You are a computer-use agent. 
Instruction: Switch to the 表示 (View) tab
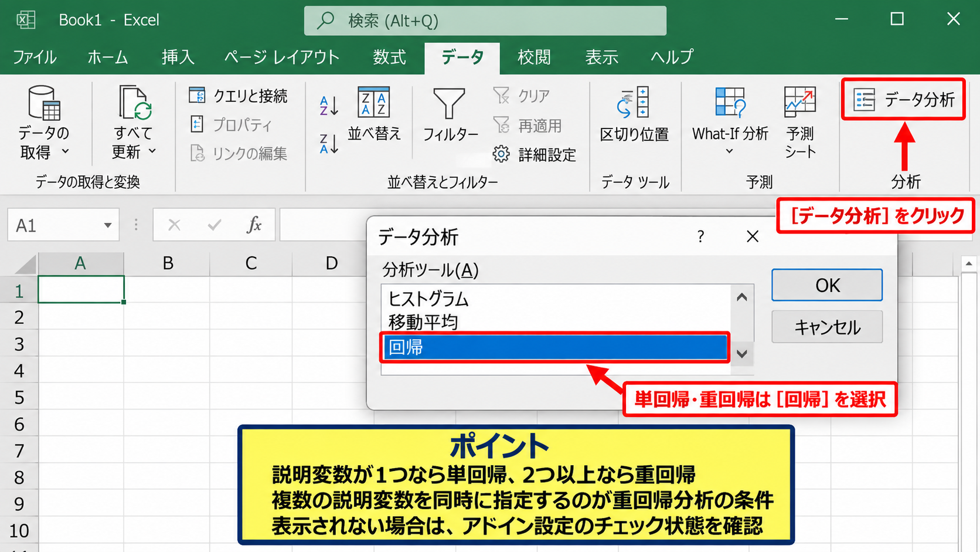coord(602,57)
